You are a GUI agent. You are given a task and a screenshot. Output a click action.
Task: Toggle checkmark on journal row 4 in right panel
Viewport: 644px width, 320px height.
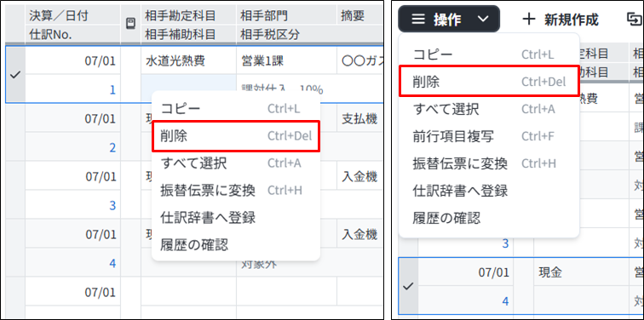[408, 287]
